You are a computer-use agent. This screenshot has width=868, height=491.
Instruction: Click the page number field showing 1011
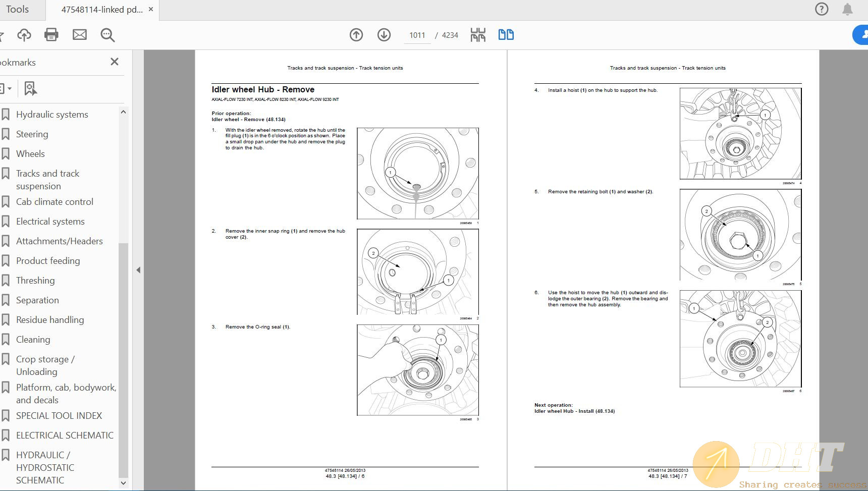point(417,35)
